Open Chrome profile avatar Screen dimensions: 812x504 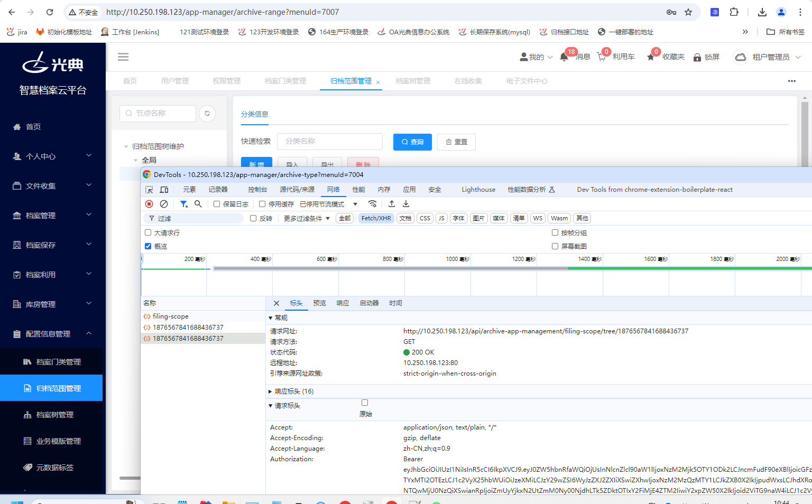[x=781, y=12]
